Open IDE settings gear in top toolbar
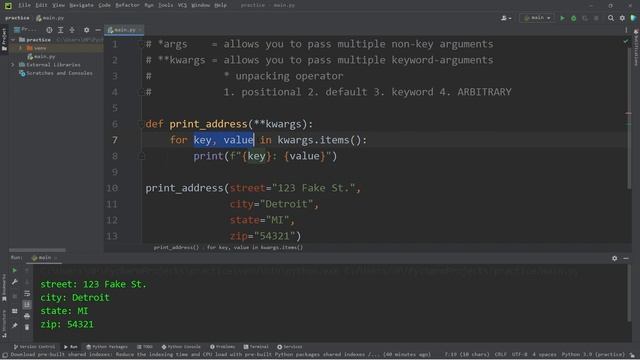 click(622, 18)
